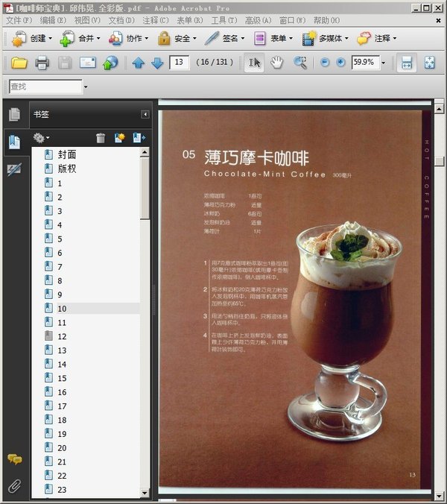Open the zoom percentage dropdown arrow
The height and width of the screenshot is (504, 447).
pyautogui.click(x=383, y=63)
